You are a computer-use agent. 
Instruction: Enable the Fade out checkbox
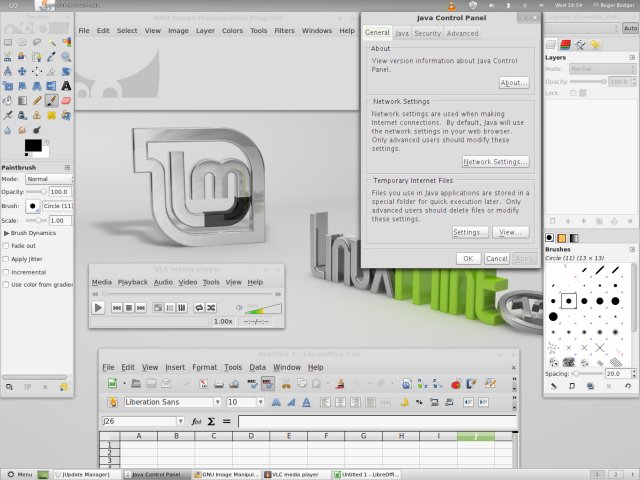pos(7,245)
